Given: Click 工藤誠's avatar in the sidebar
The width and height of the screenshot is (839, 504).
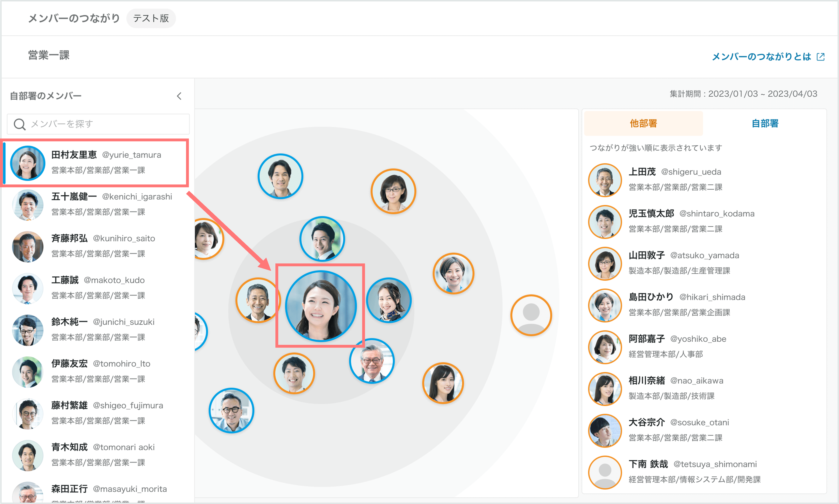Looking at the screenshot, I should click(x=28, y=288).
